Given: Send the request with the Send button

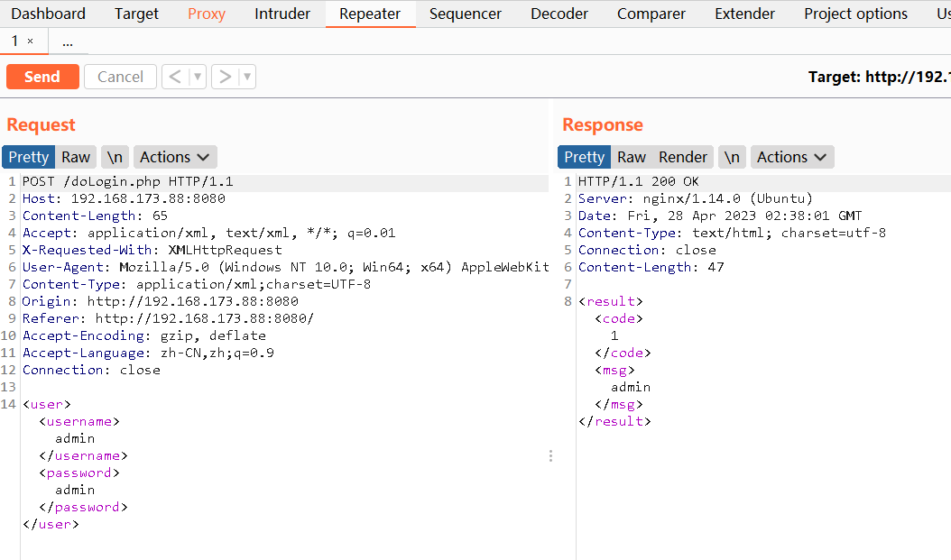Looking at the screenshot, I should click(42, 77).
